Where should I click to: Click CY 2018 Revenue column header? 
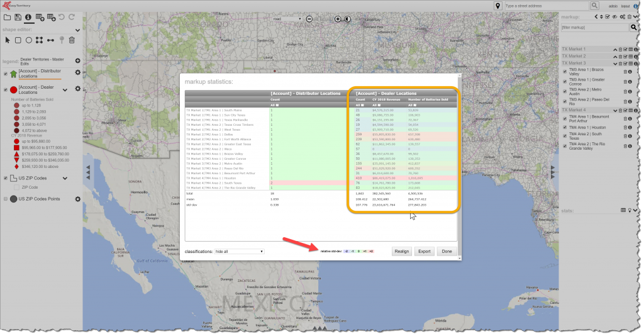coord(386,99)
